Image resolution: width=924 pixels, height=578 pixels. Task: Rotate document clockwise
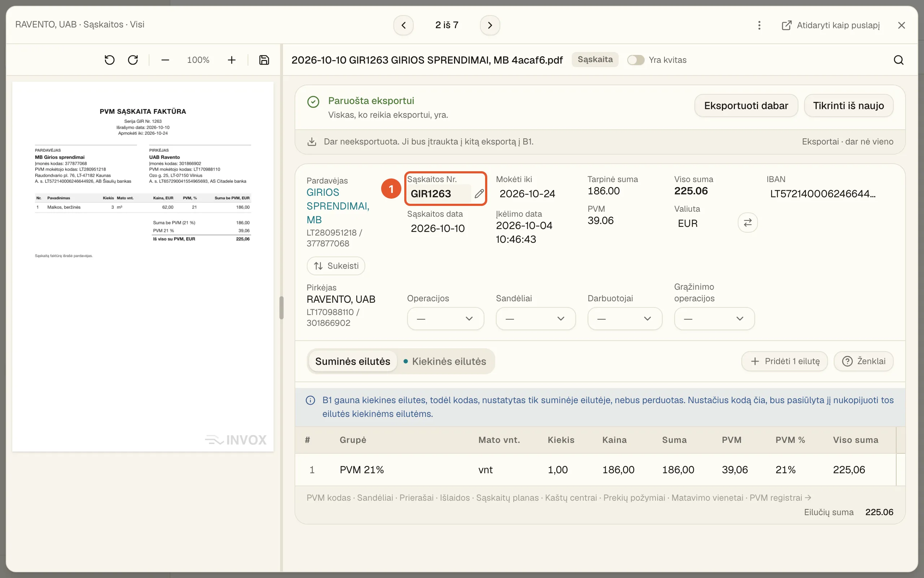point(133,60)
